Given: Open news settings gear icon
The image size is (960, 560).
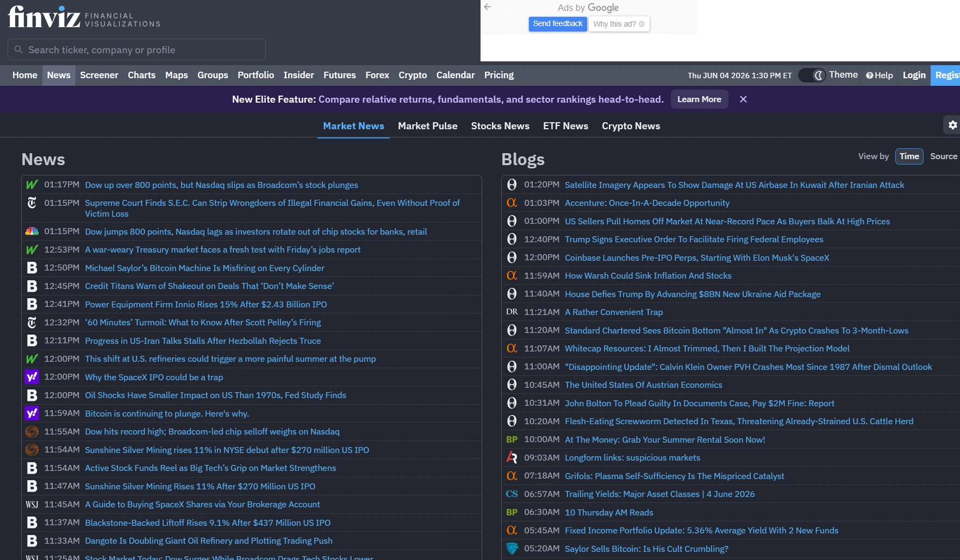Looking at the screenshot, I should (x=952, y=125).
